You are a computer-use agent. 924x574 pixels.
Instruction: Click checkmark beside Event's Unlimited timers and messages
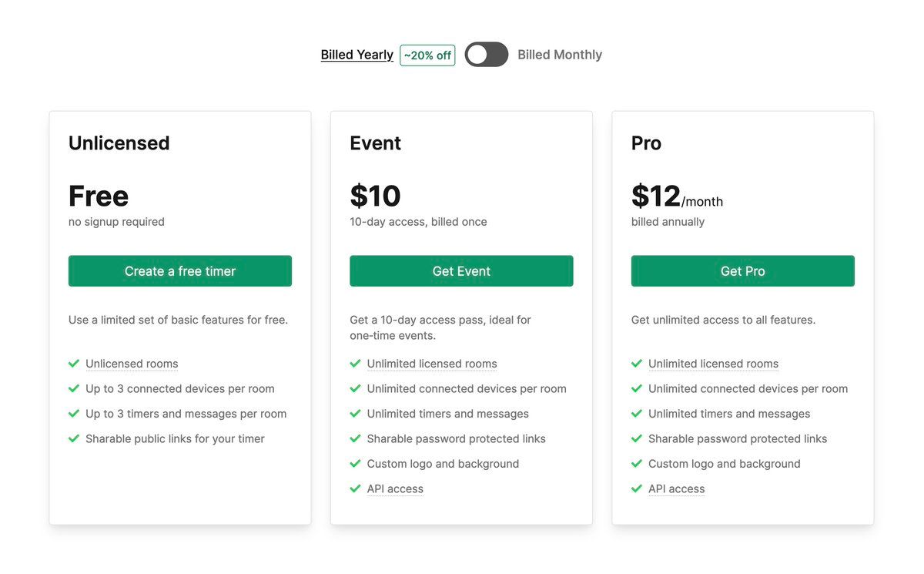(355, 414)
